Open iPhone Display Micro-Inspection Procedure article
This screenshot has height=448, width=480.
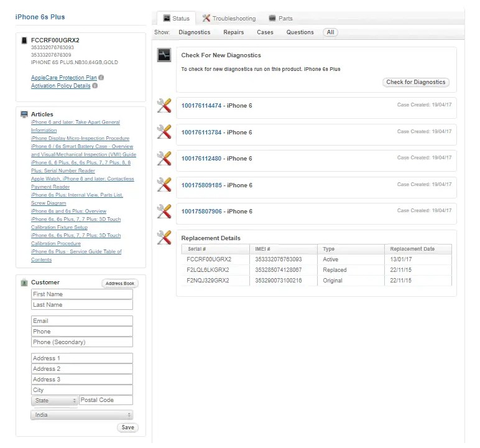tap(80, 138)
